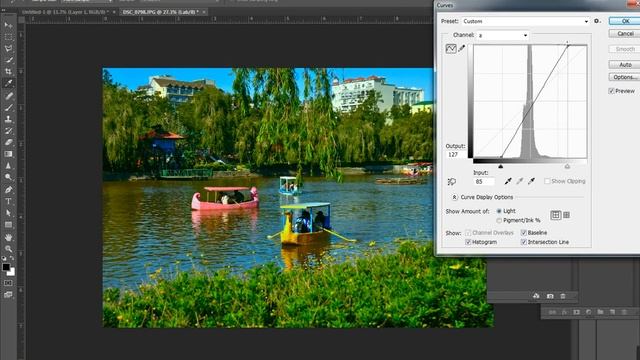Image resolution: width=640 pixels, height=360 pixels.
Task: Select the Eraser tool
Action: 8,142
